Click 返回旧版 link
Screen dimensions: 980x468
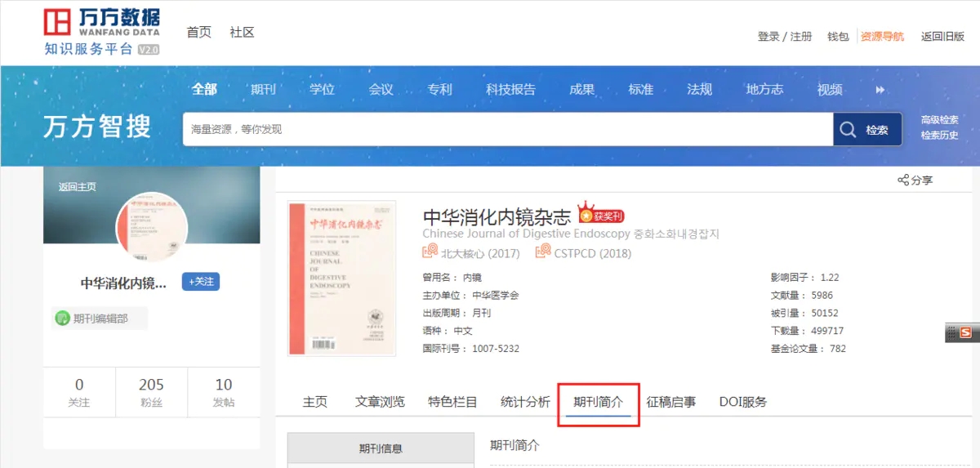coord(943,37)
